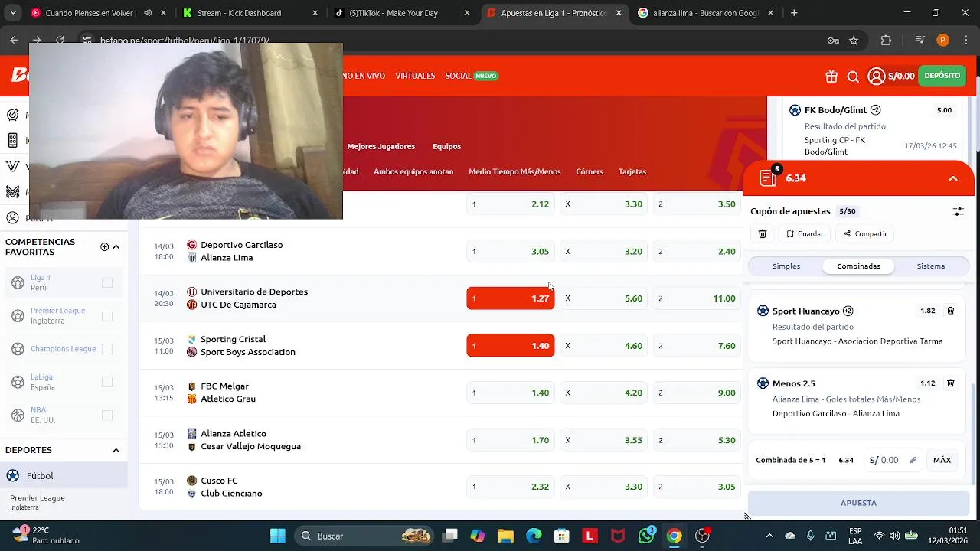Screen dimensions: 980x551
Task: Deselect Sporting Cristal home win odds 1.40
Action: click(511, 346)
